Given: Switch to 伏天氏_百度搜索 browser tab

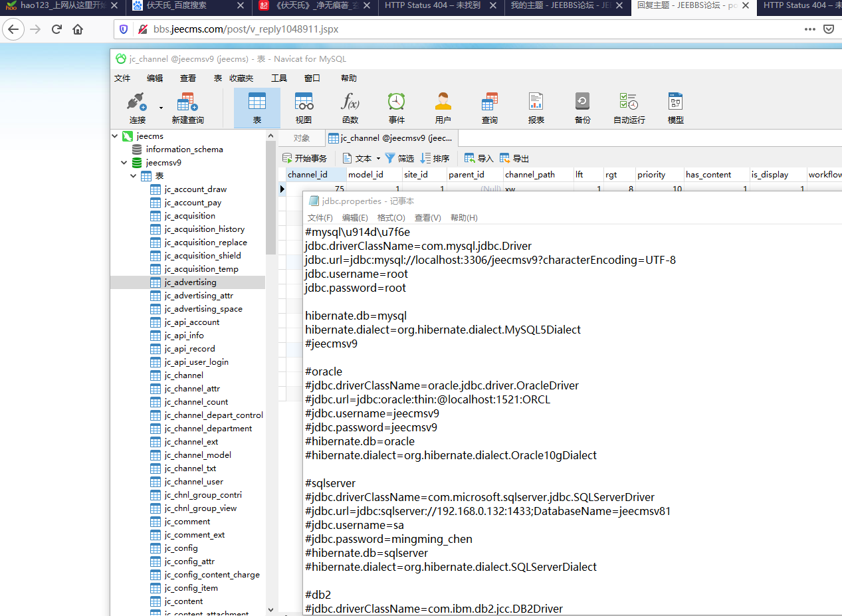Looking at the screenshot, I should click(x=189, y=6).
